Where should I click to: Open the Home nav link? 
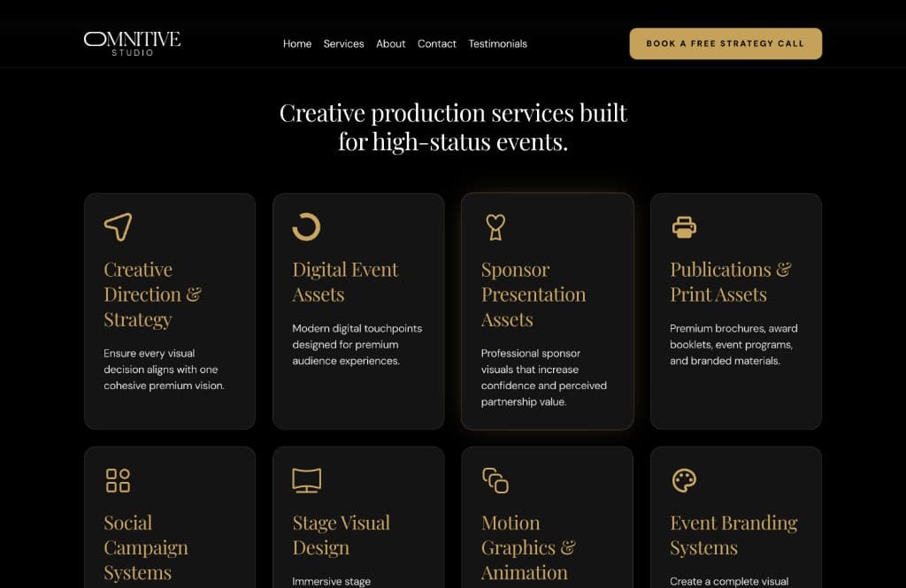tap(297, 44)
